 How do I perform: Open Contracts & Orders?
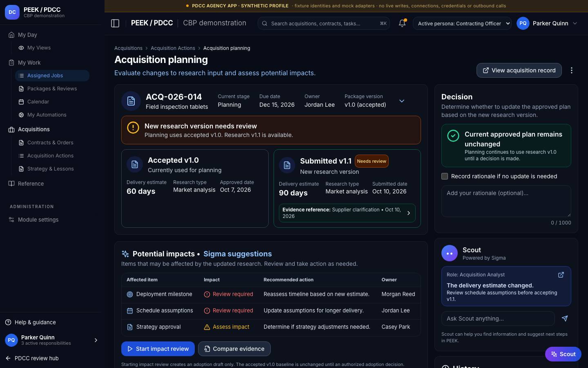52,143
